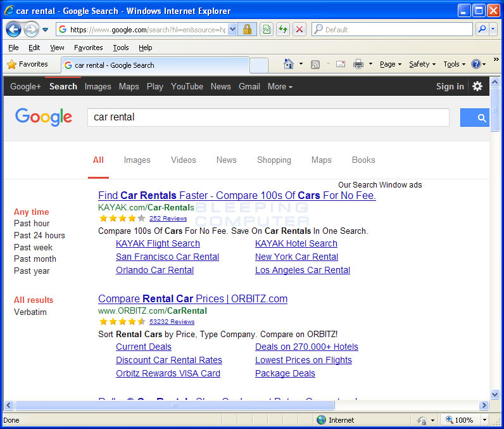Click the Google settings gear icon

tap(477, 86)
